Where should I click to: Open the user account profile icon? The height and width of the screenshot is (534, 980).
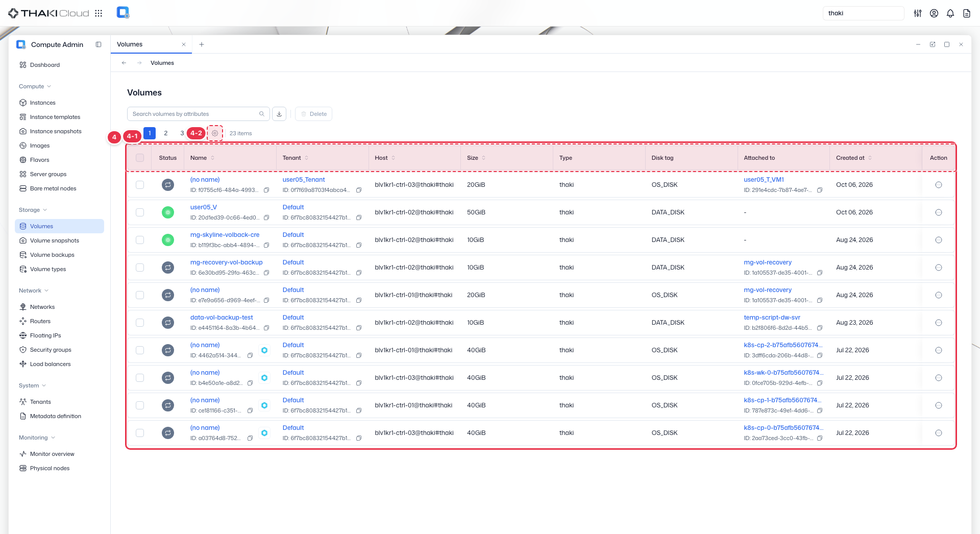coord(934,13)
